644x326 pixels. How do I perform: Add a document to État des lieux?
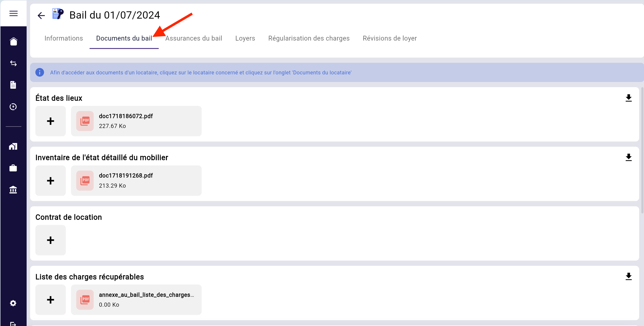pos(51,121)
